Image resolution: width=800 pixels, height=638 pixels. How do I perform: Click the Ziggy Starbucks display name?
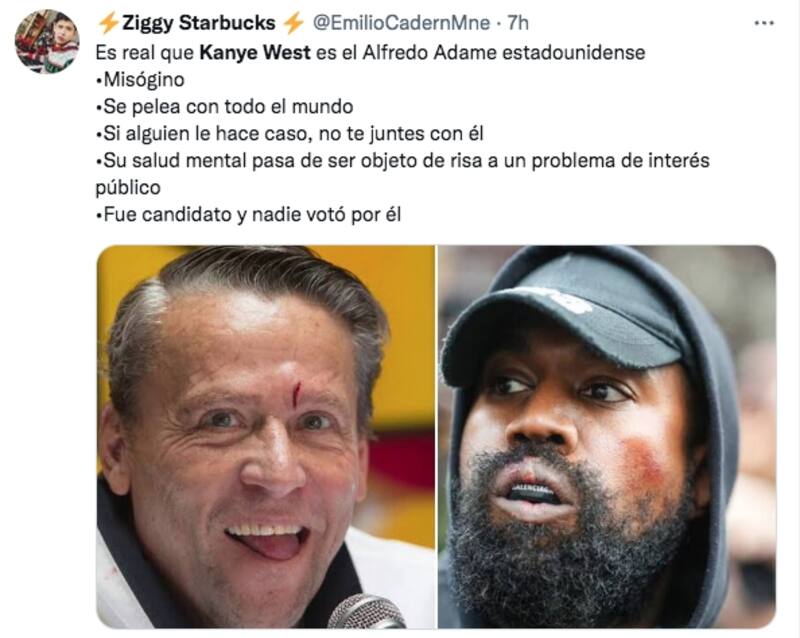[198, 23]
